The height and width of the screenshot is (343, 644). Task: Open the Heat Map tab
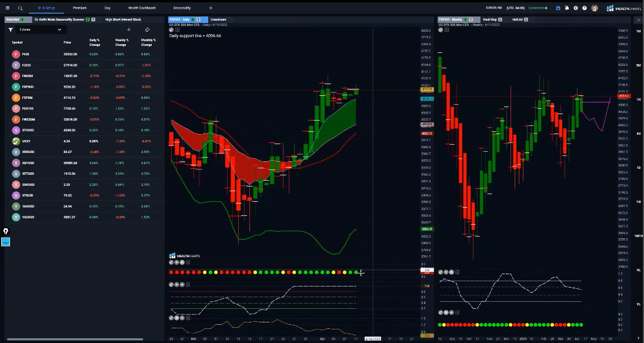[492, 19]
